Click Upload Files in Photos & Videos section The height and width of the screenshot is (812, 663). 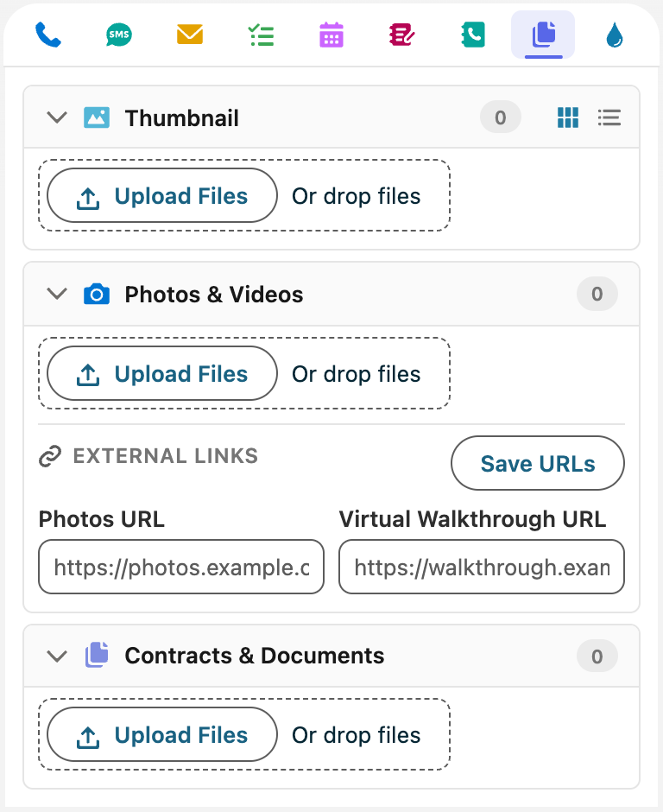coord(162,373)
